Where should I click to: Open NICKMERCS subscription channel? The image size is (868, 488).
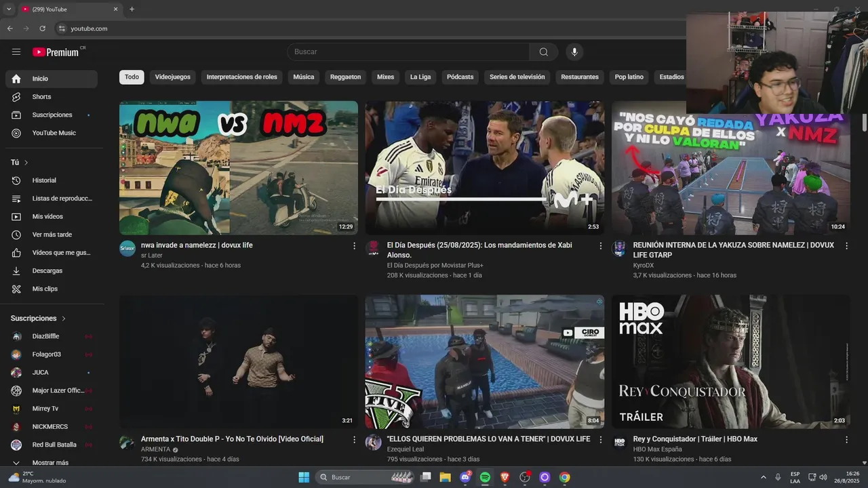(x=52, y=427)
